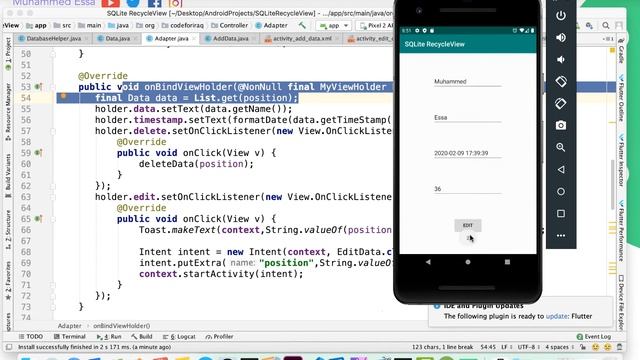This screenshot has height=360, width=640.
Task: Open the Event Log
Action: (594, 336)
